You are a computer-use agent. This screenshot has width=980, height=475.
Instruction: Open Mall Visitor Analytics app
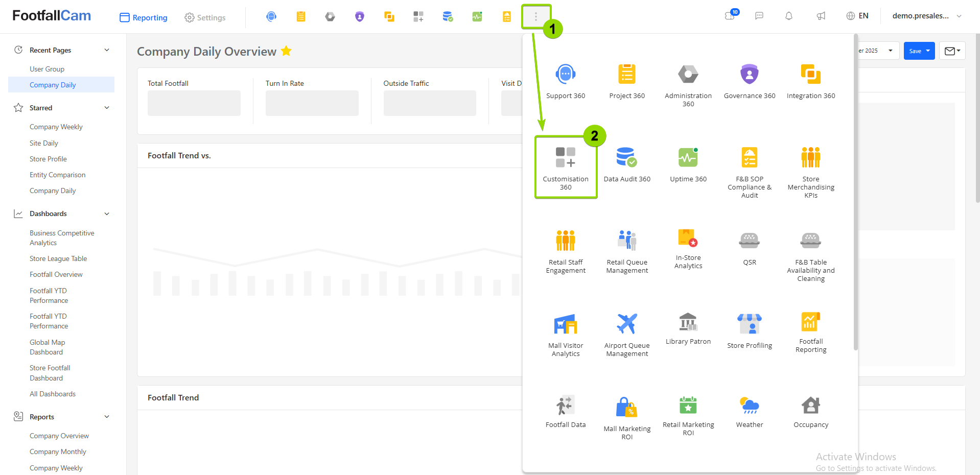tap(566, 335)
